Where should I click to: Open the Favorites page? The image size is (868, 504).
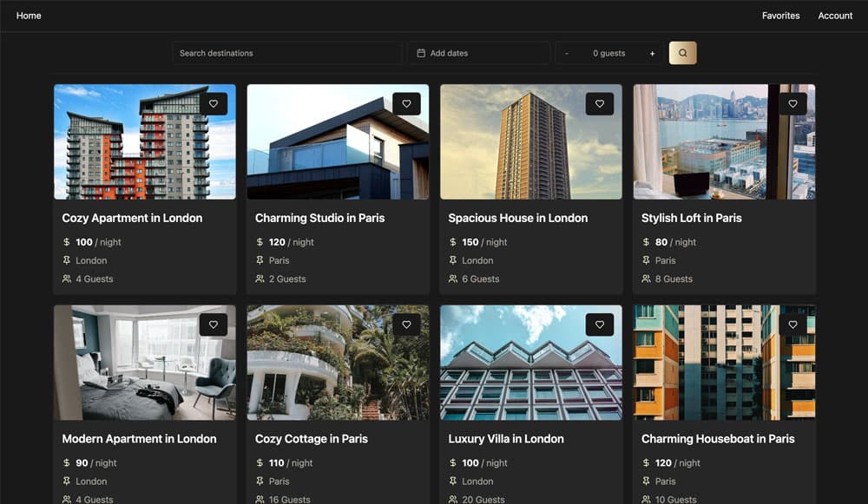[x=780, y=16]
